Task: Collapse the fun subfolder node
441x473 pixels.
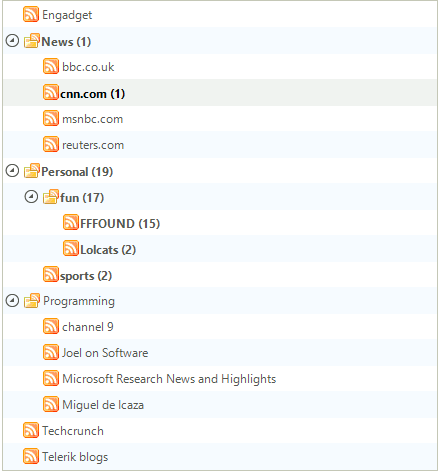Action: pyautogui.click(x=31, y=197)
